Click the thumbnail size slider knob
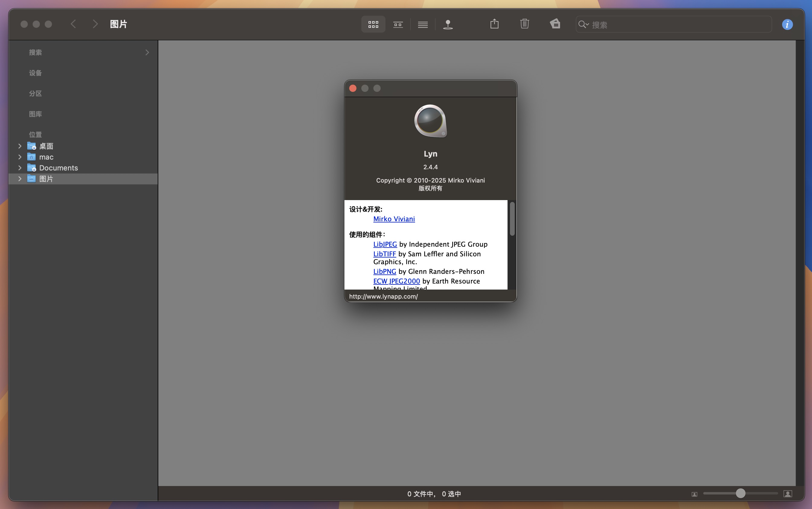This screenshot has height=509, width=812. click(740, 494)
